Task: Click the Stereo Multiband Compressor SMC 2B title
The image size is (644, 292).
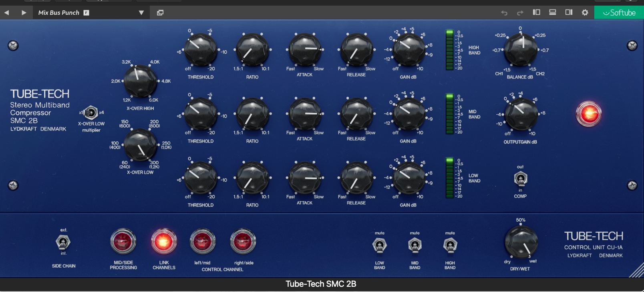Action: [40, 113]
